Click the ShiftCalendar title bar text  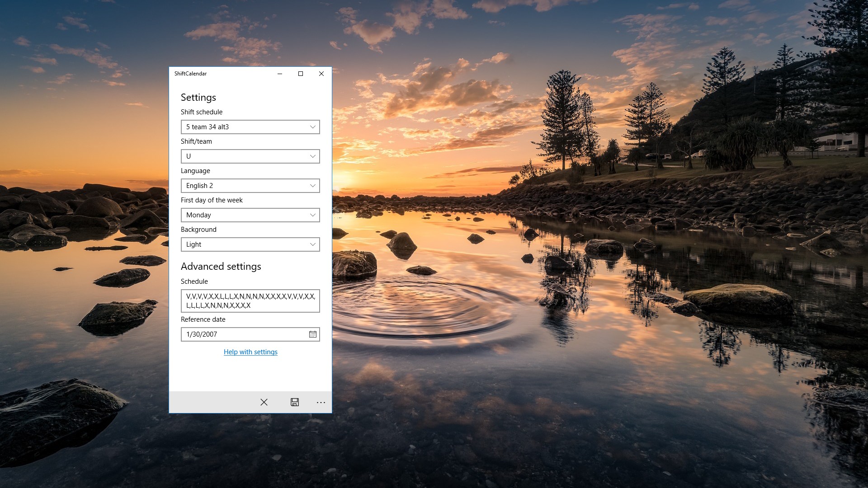190,74
